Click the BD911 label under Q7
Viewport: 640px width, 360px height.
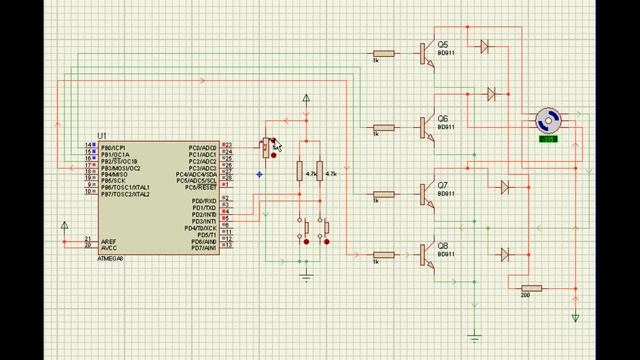tap(446, 194)
